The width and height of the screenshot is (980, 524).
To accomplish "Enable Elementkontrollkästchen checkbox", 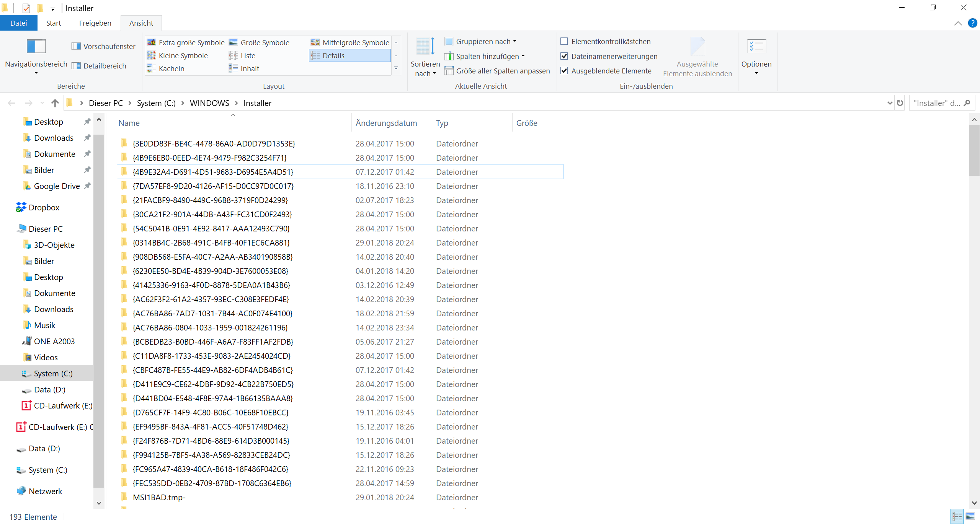I will [x=564, y=41].
